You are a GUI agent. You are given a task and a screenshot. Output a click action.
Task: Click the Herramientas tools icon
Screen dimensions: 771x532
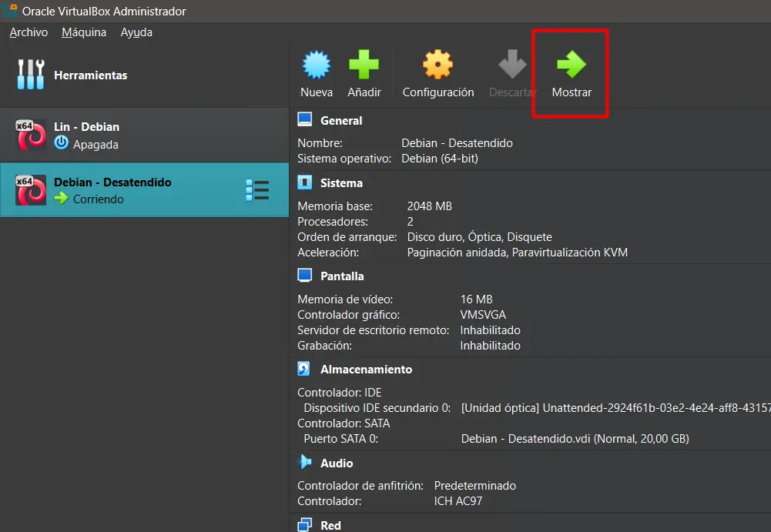pos(31,75)
